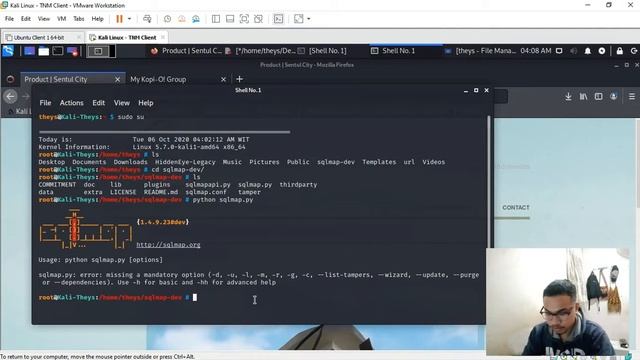Open the notifications bell in Kali panel
This screenshot has width=640, height=360.
click(x=588, y=51)
